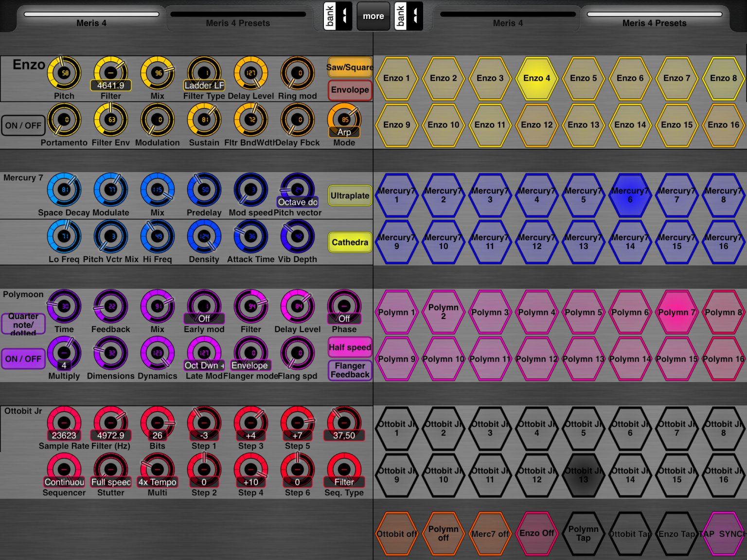This screenshot has height=560, width=747.
Task: Adjust the Enzo Pitch knob
Action: [x=64, y=73]
